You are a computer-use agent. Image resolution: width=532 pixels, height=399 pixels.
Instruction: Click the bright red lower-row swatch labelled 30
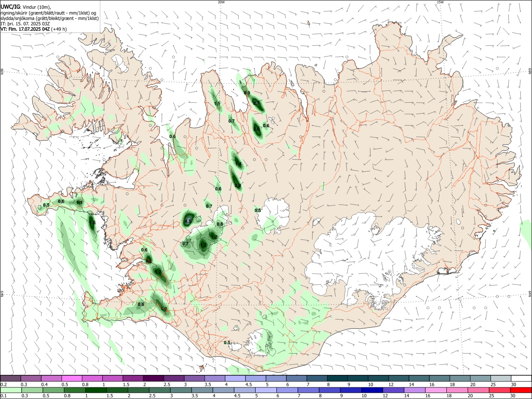click(x=521, y=390)
